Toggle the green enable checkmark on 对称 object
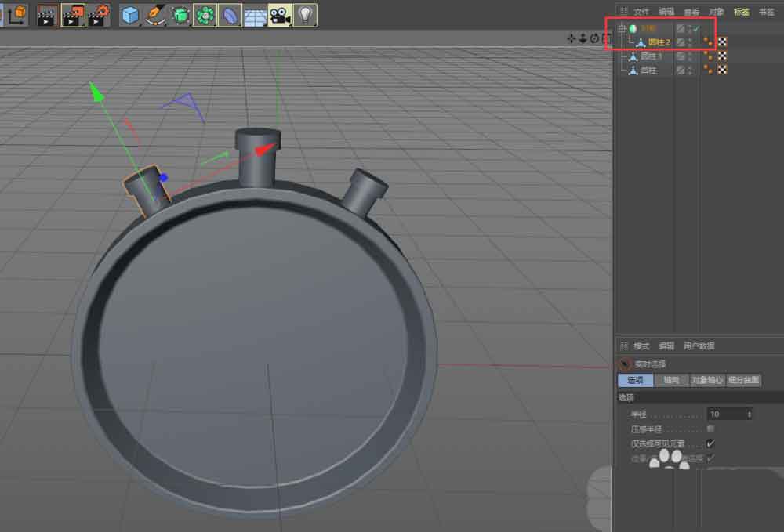Screen dimensions: 784x532 click(x=695, y=29)
